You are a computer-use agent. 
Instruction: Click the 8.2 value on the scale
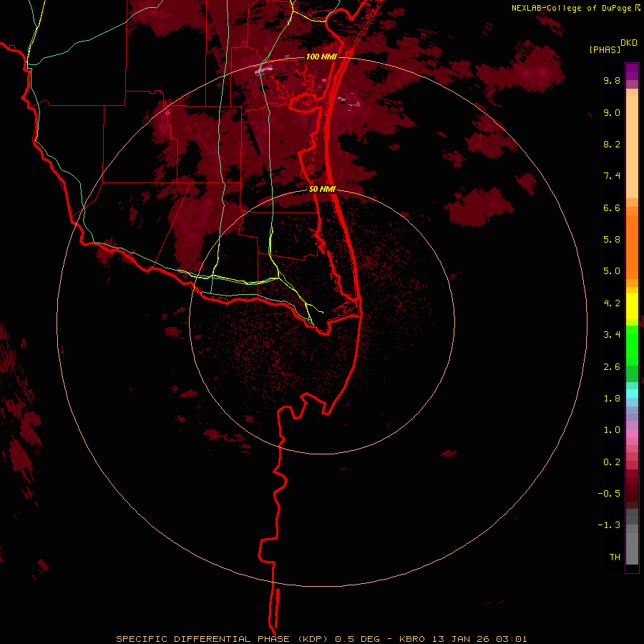click(x=612, y=144)
